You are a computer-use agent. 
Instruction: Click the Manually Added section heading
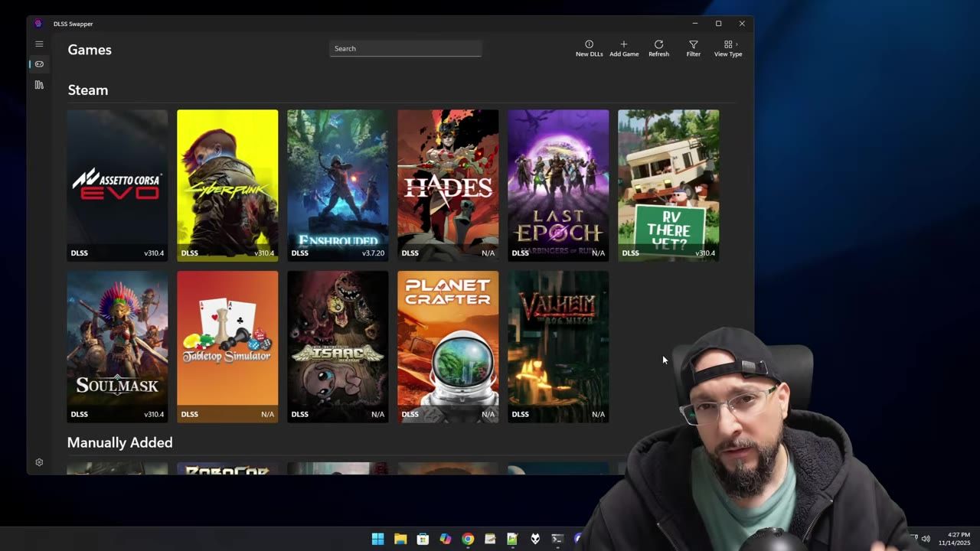(x=120, y=442)
